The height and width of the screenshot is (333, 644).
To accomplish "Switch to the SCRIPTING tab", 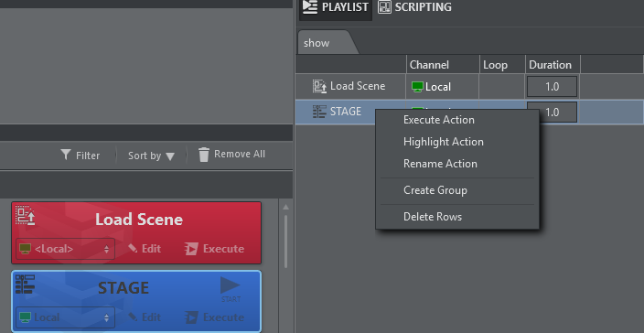I will click(414, 7).
